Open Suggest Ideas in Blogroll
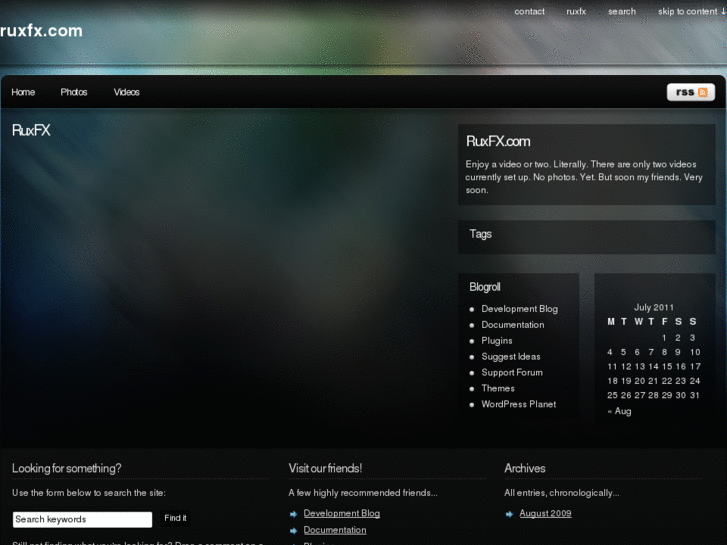 510,357
